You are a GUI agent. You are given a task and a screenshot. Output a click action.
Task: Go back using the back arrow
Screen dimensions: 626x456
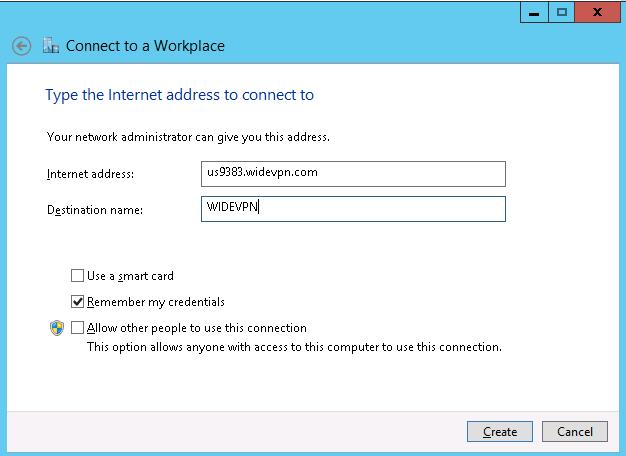coord(21,46)
